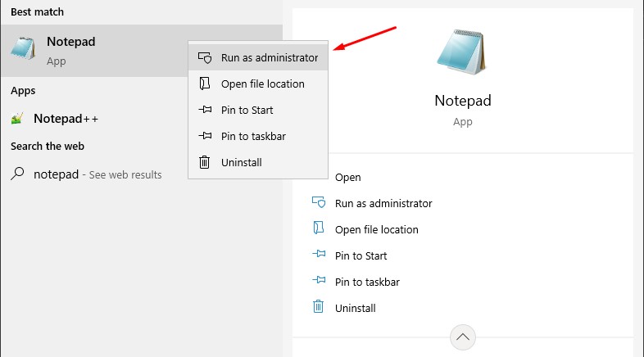Click the blue shield icon in right pane
The width and height of the screenshot is (644, 357).
(319, 202)
